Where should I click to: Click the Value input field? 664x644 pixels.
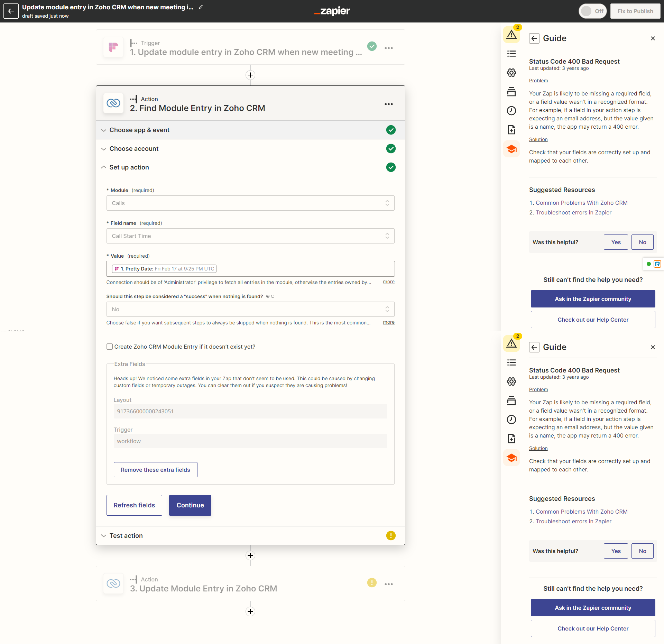[250, 269]
